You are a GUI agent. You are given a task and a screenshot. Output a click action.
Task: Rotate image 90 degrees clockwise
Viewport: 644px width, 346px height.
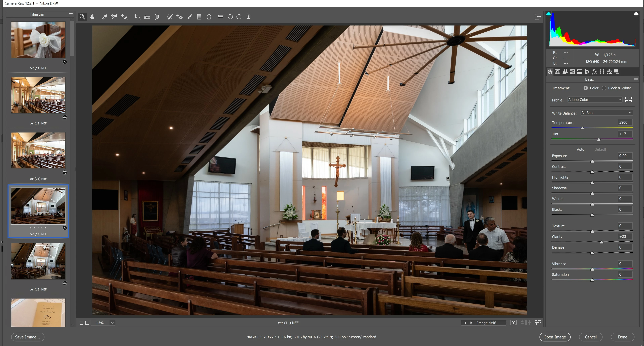click(239, 17)
